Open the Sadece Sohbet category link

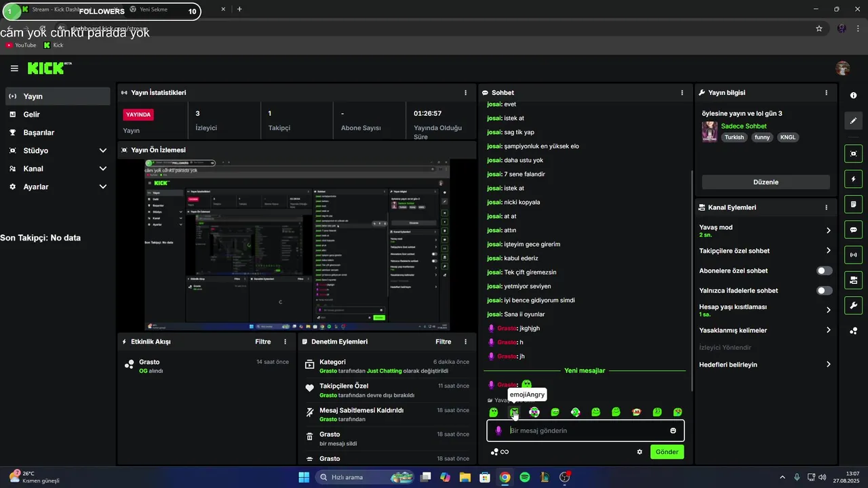click(744, 126)
